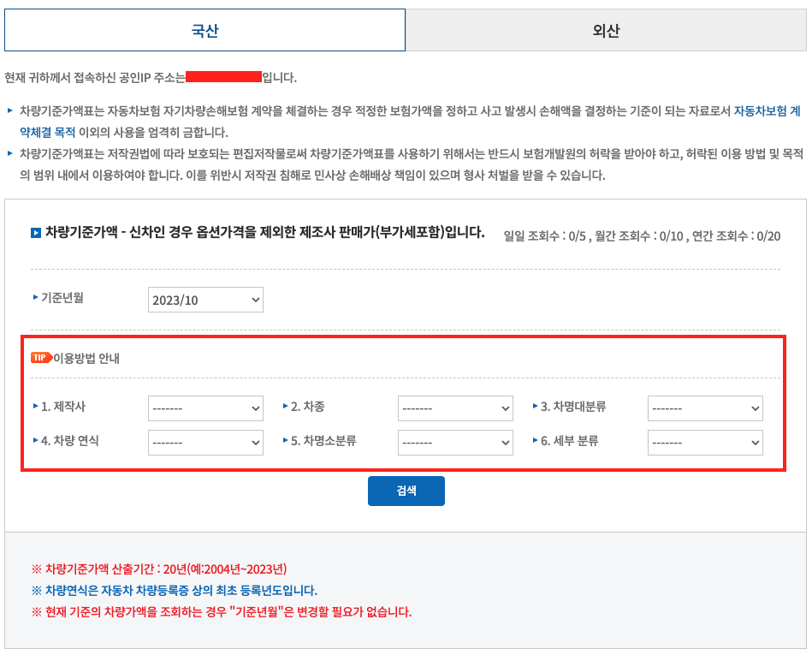Click the arrow icon before 차명소분류 label
Screen dimensions: 812x655
point(285,442)
